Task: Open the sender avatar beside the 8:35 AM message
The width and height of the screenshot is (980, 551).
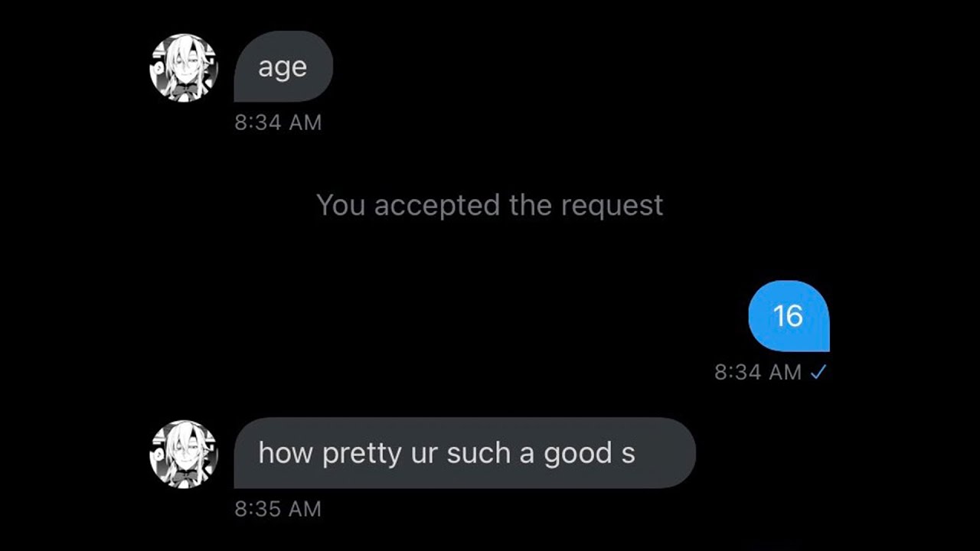Action: [184, 454]
